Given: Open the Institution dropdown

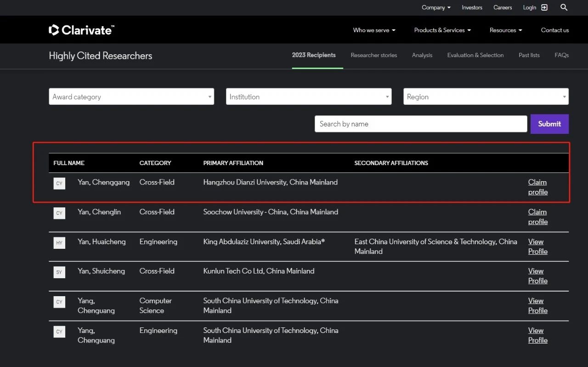Looking at the screenshot, I should tap(309, 97).
